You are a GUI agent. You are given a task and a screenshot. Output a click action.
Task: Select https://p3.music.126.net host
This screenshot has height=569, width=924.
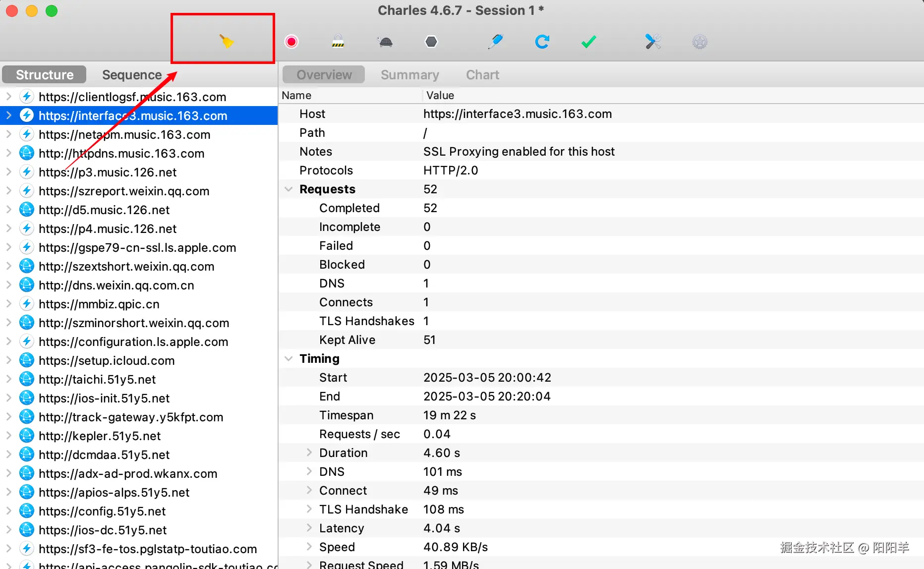click(108, 172)
